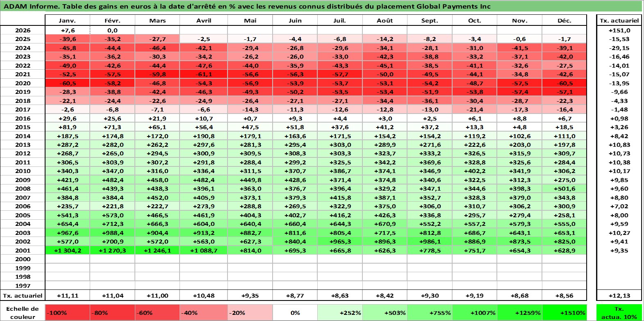Click the Oct. column header
Screen dimensions: 644x321
pyautogui.click(x=475, y=20)
